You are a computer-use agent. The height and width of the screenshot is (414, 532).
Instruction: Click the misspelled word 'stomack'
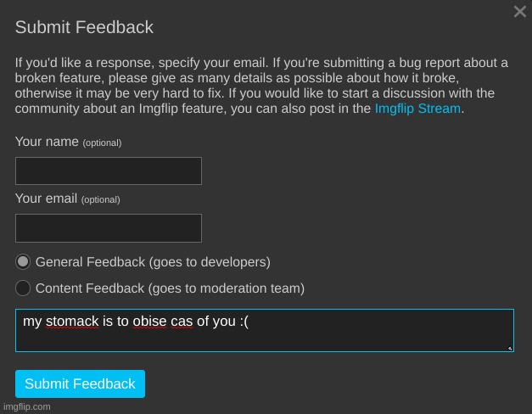tap(72, 322)
